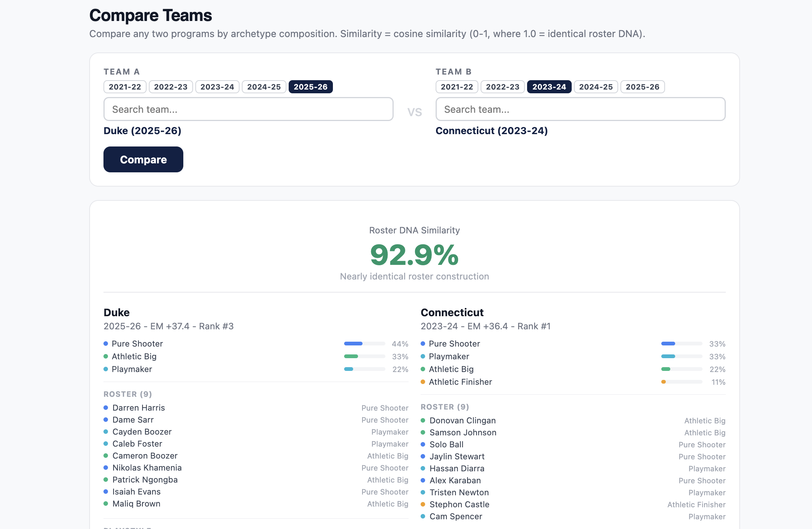
Task: Select Team B season 2023-24
Action: tap(549, 87)
